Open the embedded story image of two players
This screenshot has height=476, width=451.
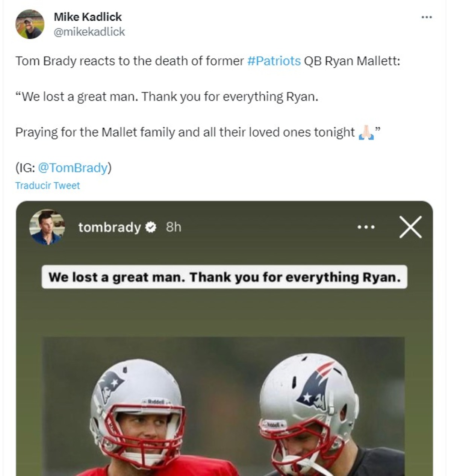click(x=223, y=406)
